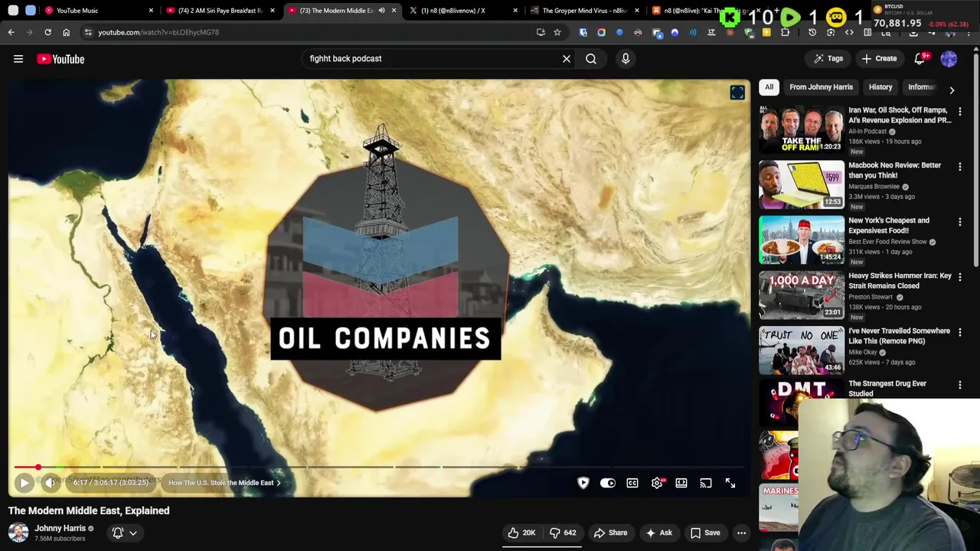Go to YouTube home via logo
The height and width of the screenshot is (551, 980).
(x=60, y=59)
